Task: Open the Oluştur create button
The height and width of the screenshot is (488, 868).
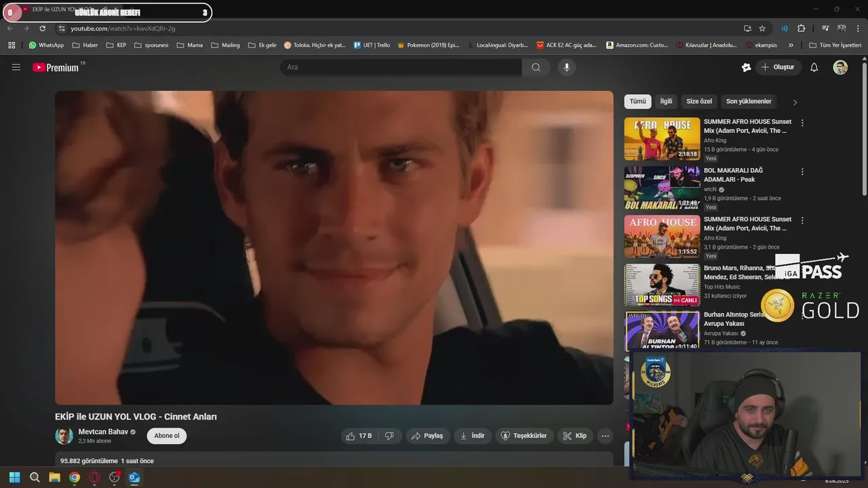Action: [778, 67]
